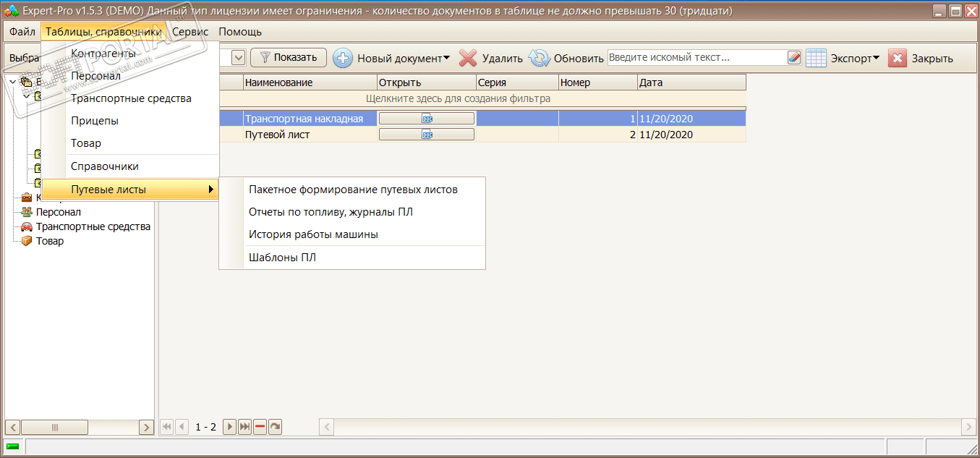Click left tree panel scroll-right arrow

pyautogui.click(x=146, y=427)
